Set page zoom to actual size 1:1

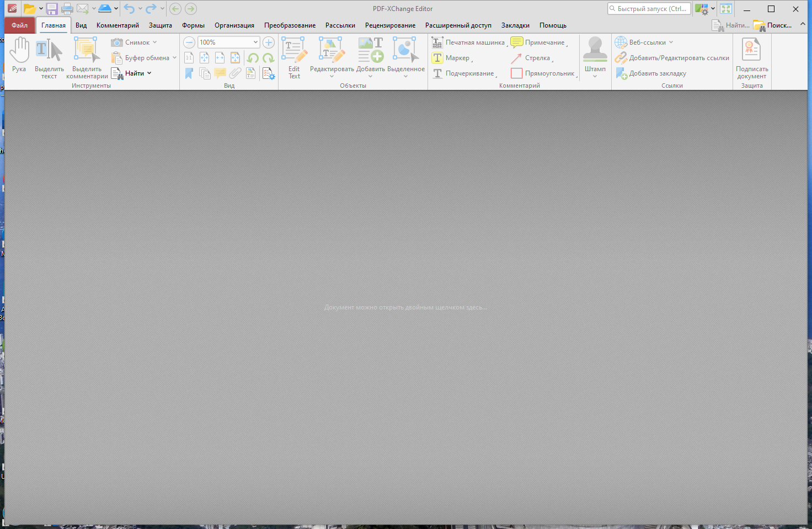point(189,57)
